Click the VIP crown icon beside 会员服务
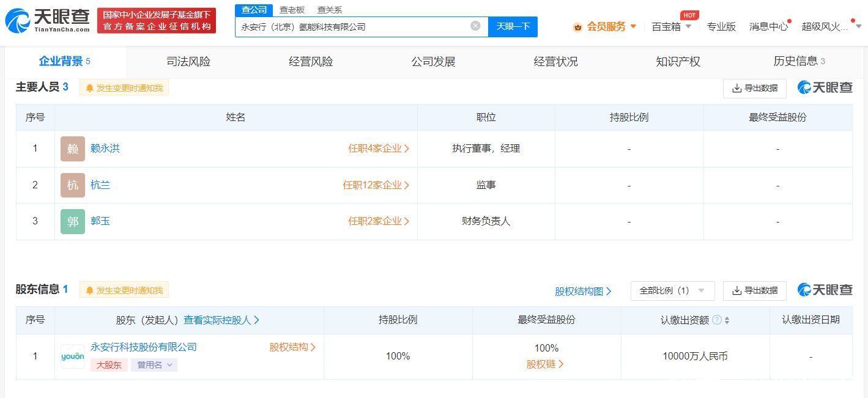This screenshot has height=398, width=868. (577, 27)
